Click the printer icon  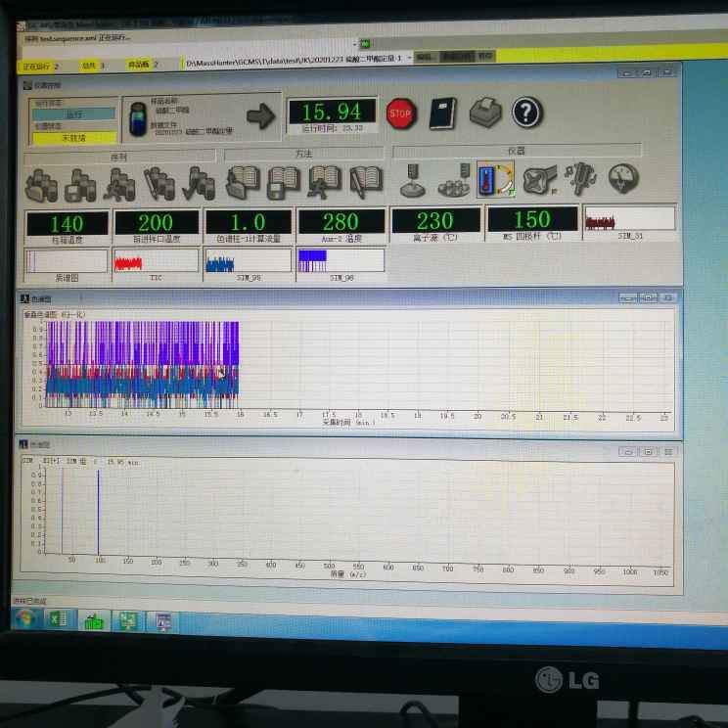(484, 114)
